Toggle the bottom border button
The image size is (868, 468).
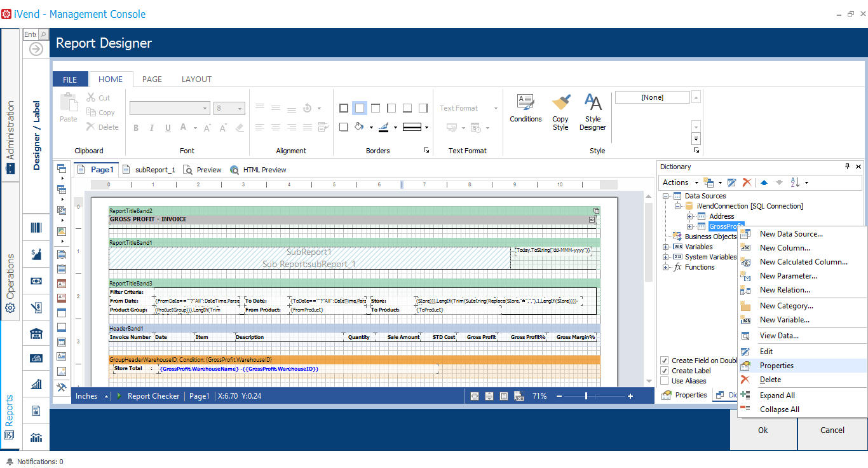pos(407,108)
